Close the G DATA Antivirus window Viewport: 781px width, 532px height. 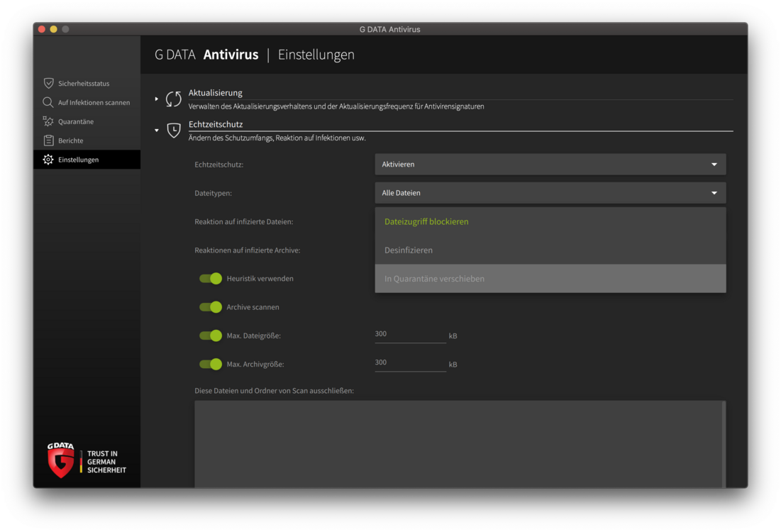click(x=42, y=29)
